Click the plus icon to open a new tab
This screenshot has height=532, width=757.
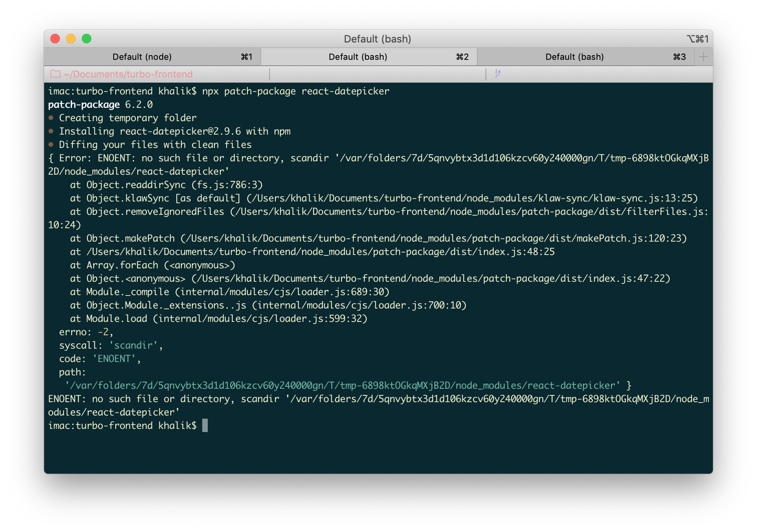(703, 56)
